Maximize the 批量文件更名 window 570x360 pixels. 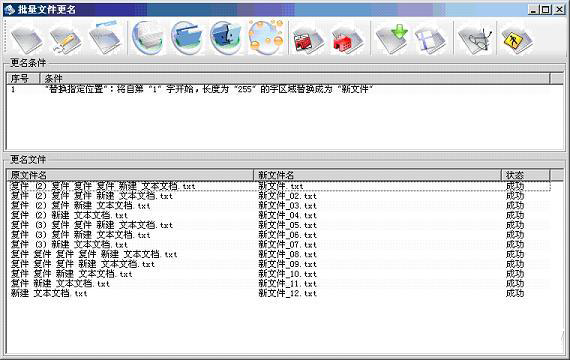[546, 10]
